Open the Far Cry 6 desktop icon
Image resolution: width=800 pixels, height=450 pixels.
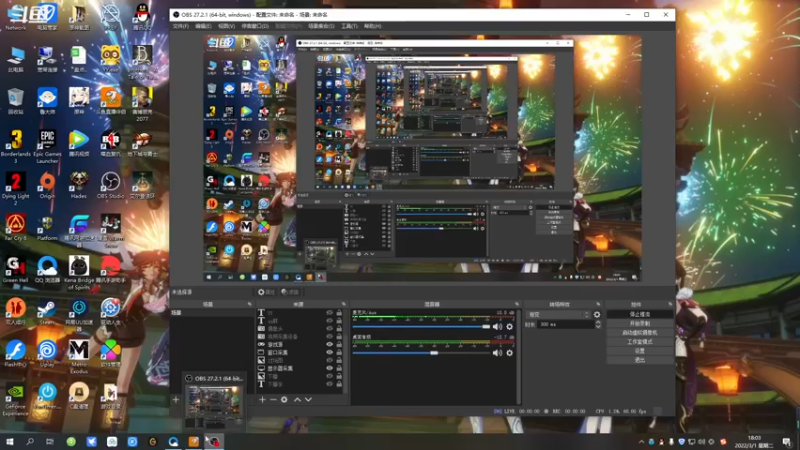pyautogui.click(x=16, y=228)
